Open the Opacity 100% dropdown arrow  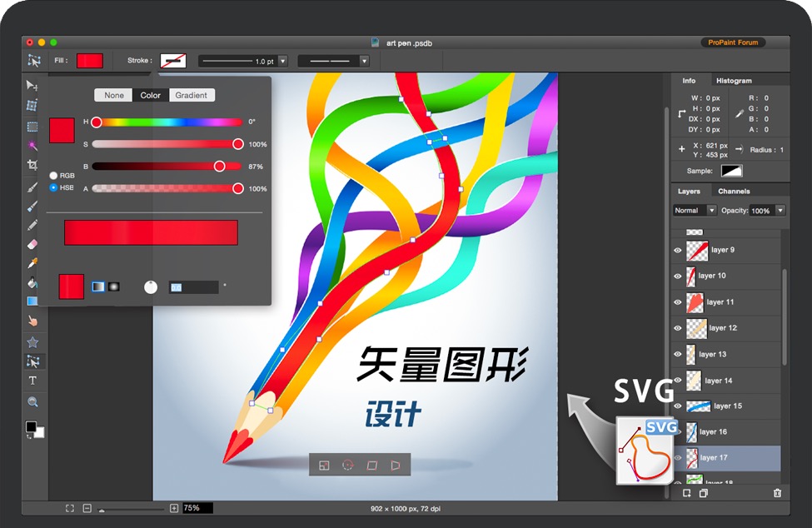tap(780, 210)
